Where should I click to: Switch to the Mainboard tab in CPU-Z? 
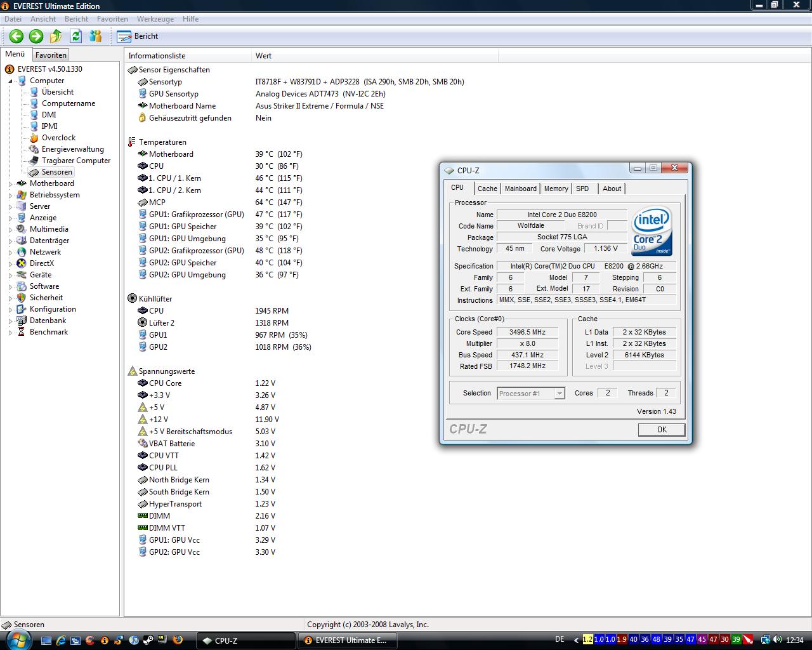tap(521, 189)
